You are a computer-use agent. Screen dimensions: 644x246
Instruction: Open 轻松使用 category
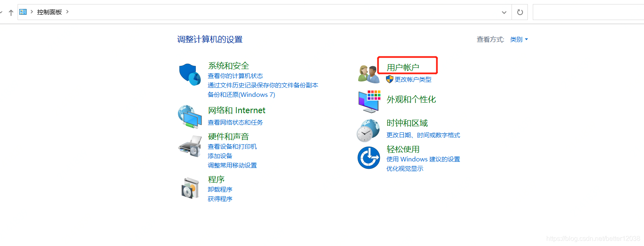point(403,149)
